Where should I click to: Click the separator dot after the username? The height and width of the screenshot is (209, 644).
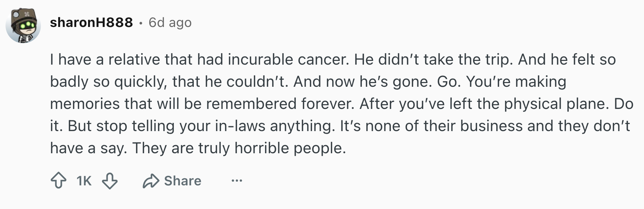pos(141,23)
